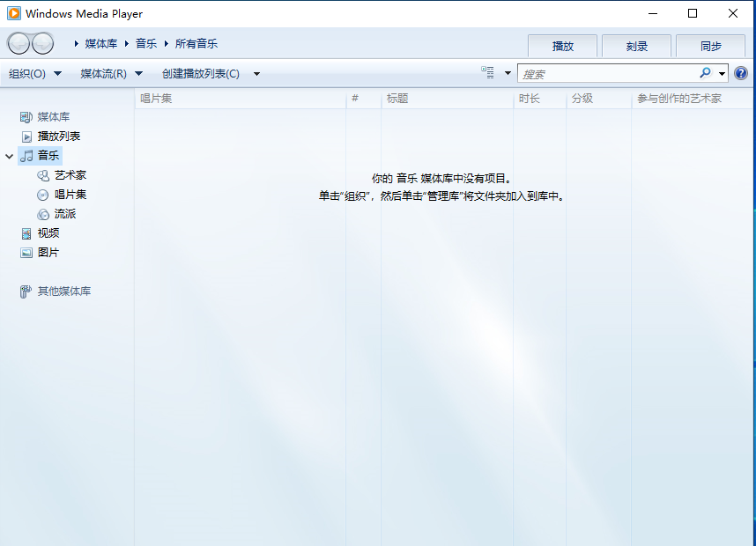The width and height of the screenshot is (756, 546).
Task: Select 唱片集 in the navigation pane
Action: coord(70,195)
